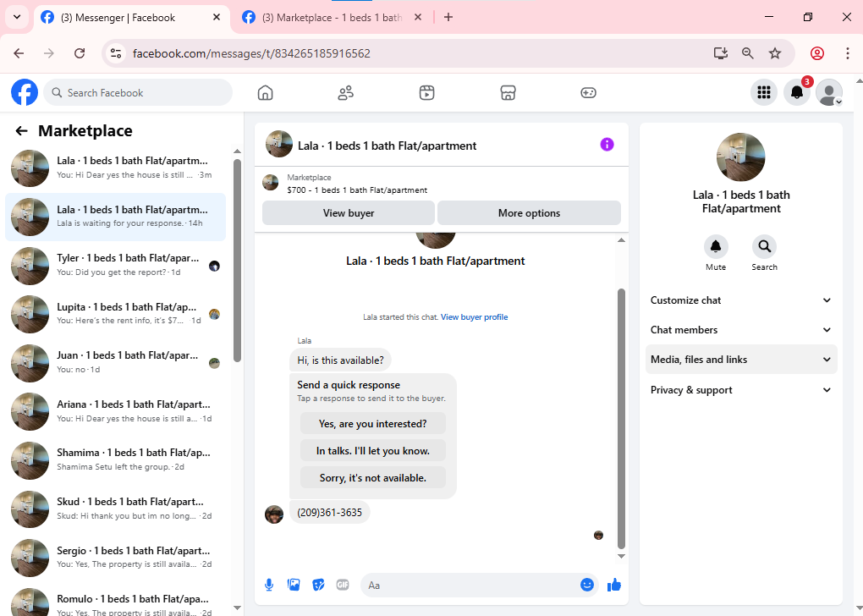Click the listing thumbnail in the right panel
Image resolution: width=863 pixels, height=616 pixels.
click(741, 157)
